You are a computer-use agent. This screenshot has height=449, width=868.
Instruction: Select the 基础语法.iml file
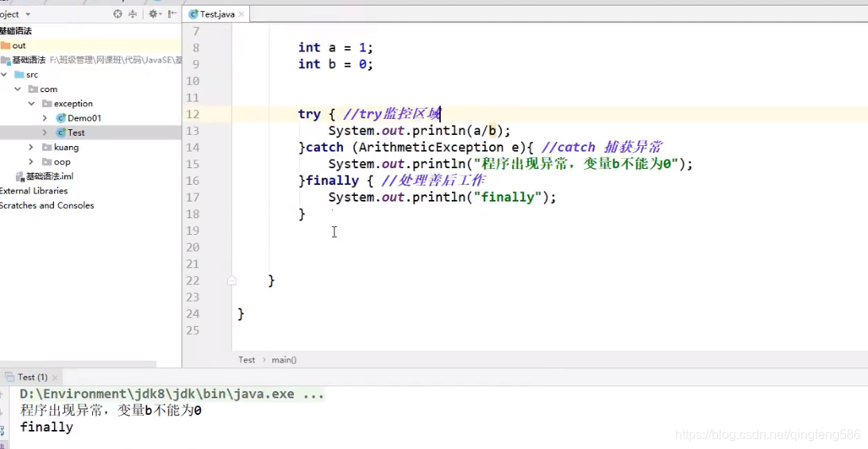pyautogui.click(x=50, y=176)
